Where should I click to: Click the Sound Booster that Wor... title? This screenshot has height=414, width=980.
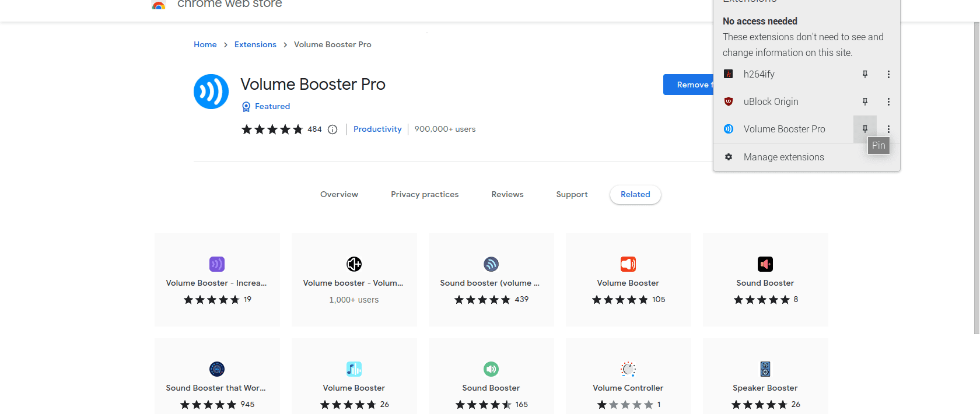216,388
